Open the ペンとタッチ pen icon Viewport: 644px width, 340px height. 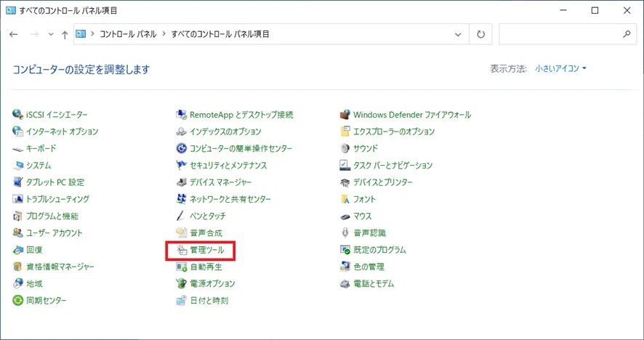coord(181,216)
